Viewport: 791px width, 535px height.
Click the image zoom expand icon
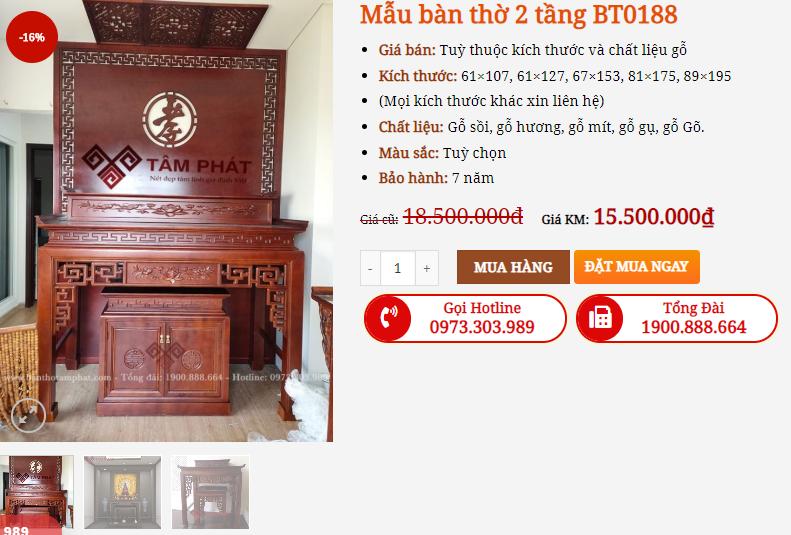tap(28, 415)
